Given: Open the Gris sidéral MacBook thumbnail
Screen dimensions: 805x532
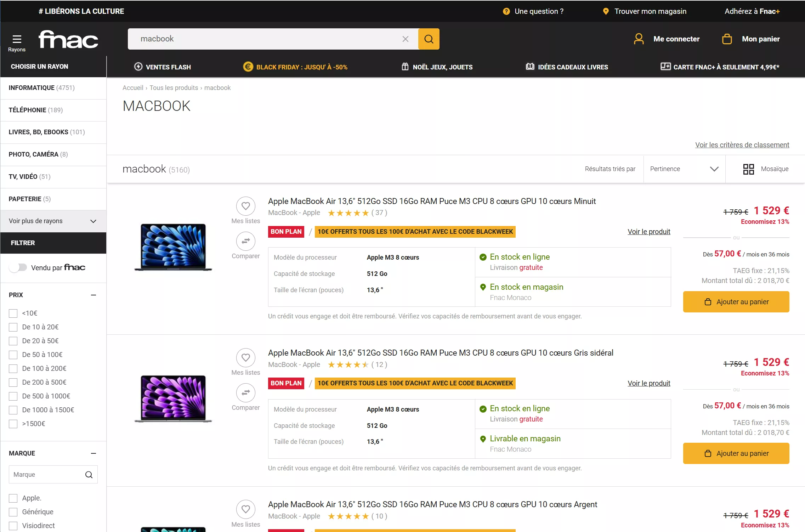Looking at the screenshot, I should (173, 398).
